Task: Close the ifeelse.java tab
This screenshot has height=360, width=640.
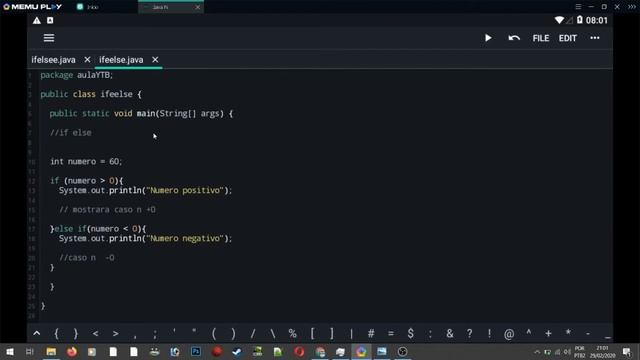Action: click(x=155, y=60)
